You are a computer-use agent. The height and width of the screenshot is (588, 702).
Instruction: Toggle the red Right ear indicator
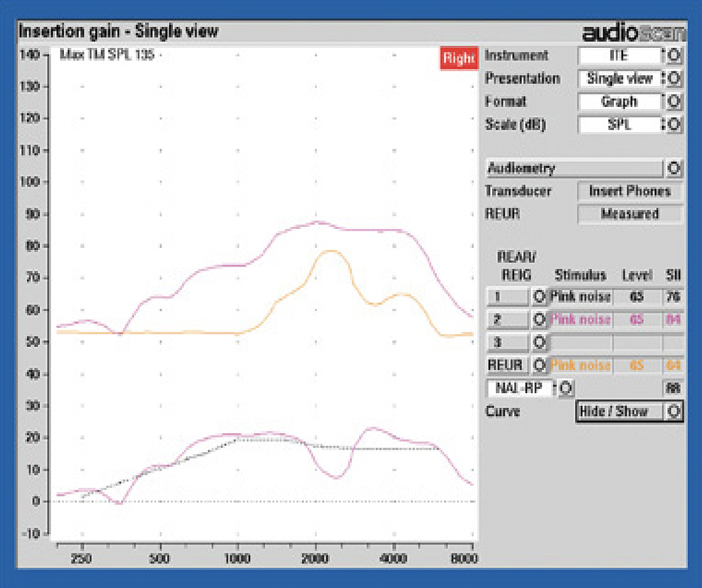click(458, 59)
